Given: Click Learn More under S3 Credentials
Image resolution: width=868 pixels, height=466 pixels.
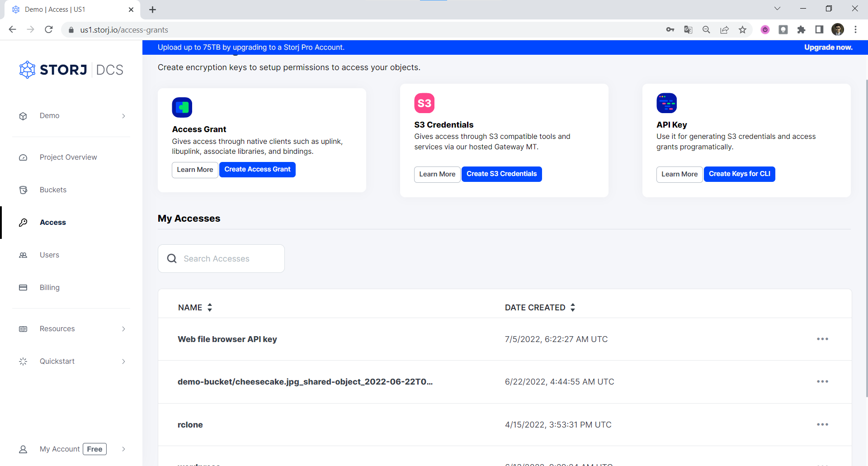Looking at the screenshot, I should coord(437,174).
